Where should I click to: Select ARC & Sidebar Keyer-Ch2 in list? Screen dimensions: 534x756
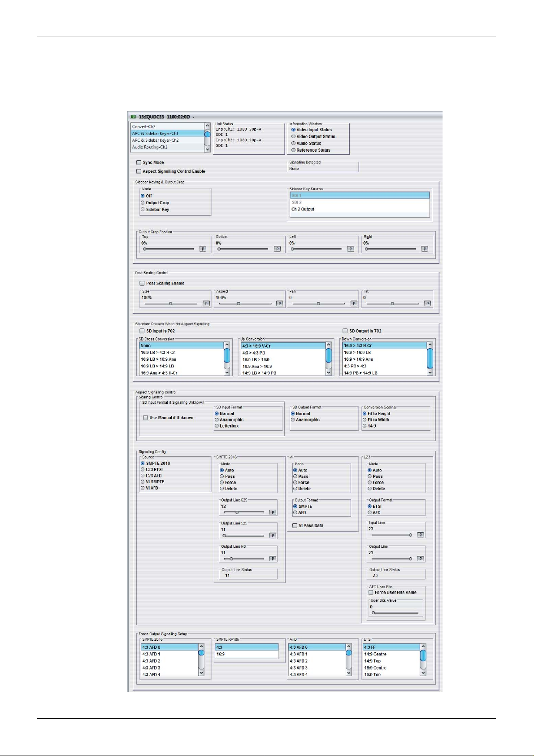(x=167, y=140)
